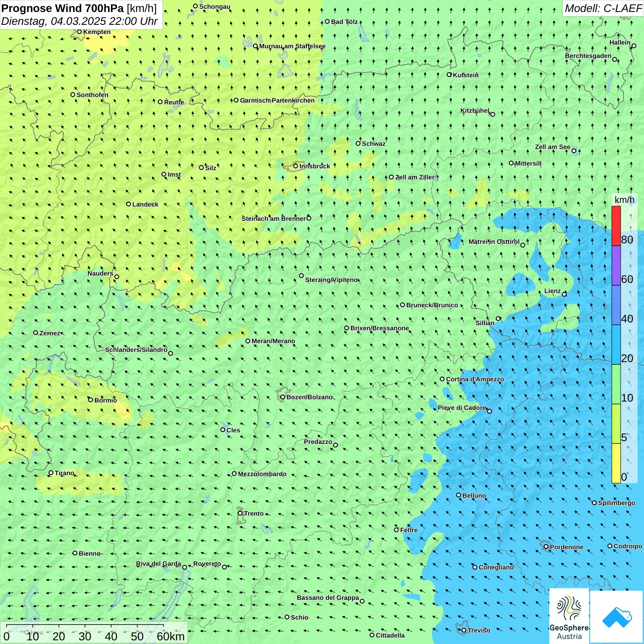
Task: Click the light blue 20 km/h legend color
Action: click(x=616, y=345)
